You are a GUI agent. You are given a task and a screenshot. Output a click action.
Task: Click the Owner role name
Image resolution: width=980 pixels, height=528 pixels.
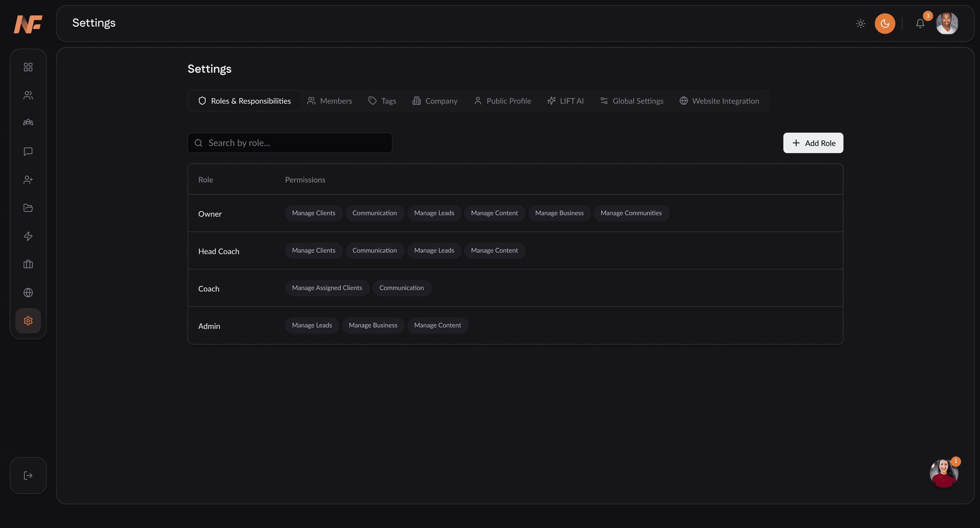click(209, 214)
